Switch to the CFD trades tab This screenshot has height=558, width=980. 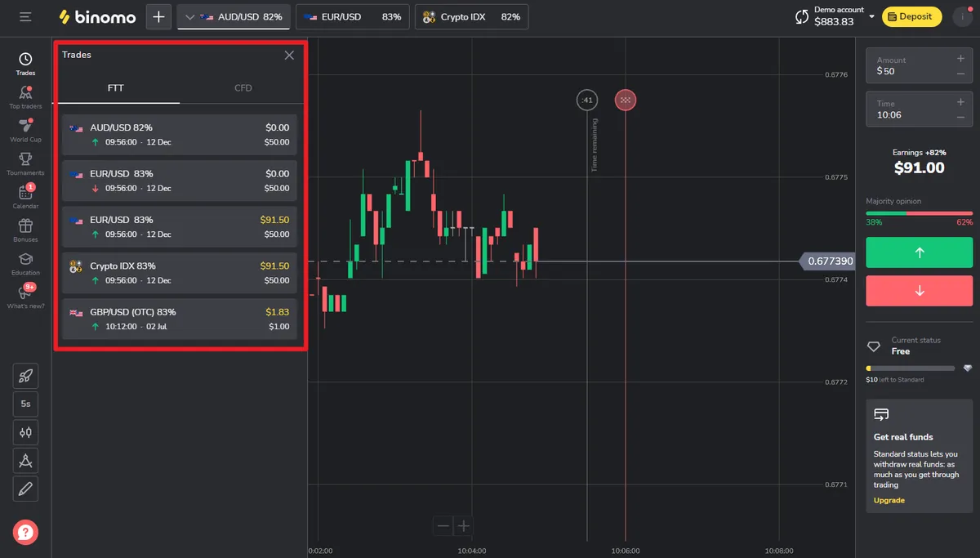243,87
